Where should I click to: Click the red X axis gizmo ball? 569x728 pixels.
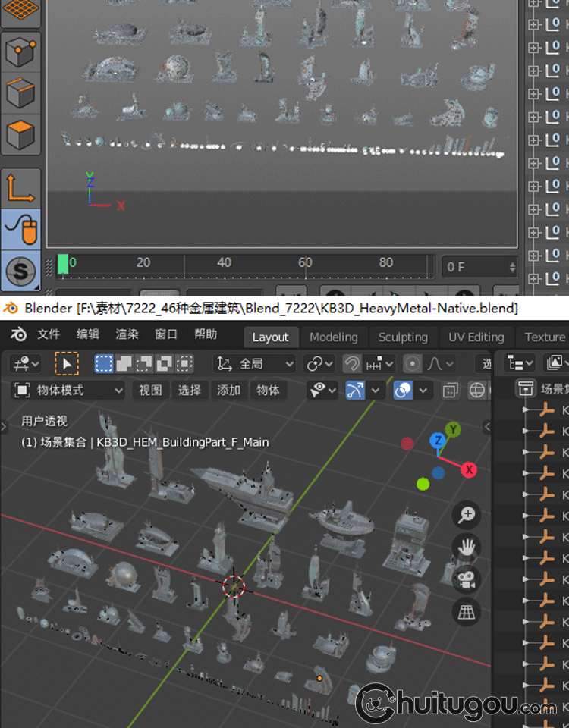pyautogui.click(x=469, y=469)
